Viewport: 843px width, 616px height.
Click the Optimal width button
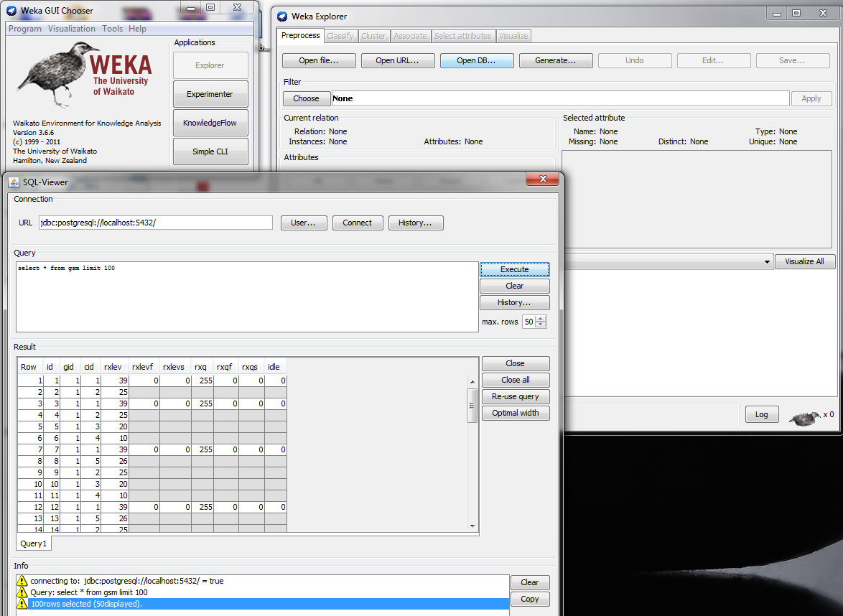[x=516, y=413]
